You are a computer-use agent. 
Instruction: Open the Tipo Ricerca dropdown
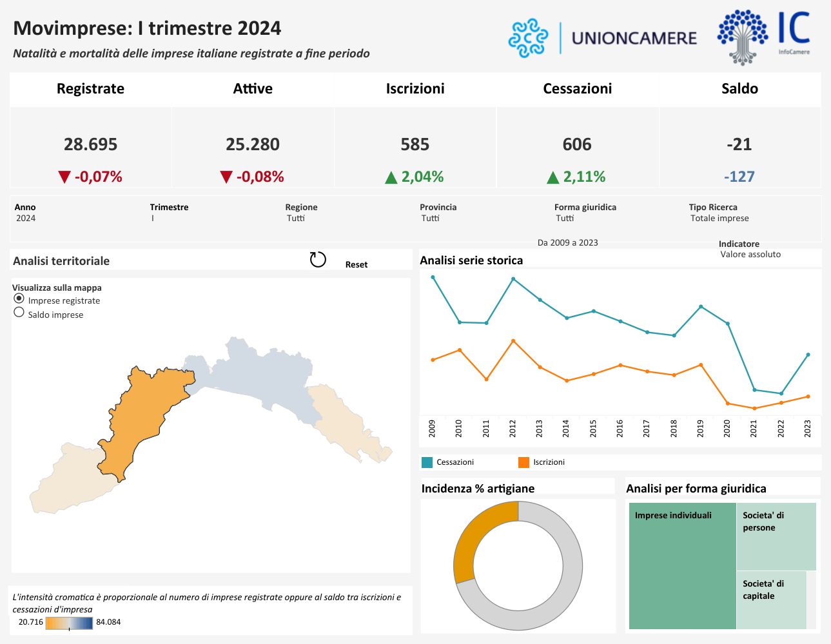(x=719, y=219)
